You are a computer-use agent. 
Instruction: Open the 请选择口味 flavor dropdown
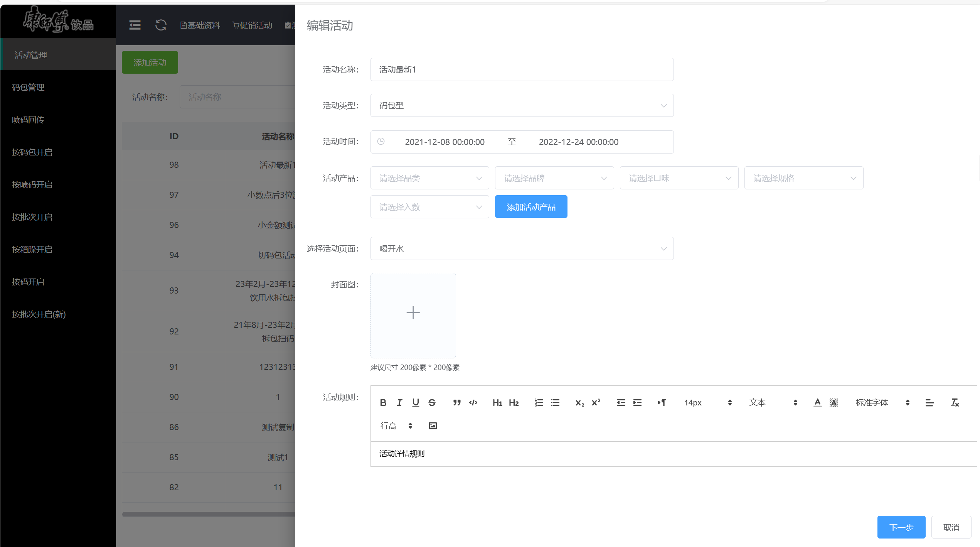[x=679, y=178]
